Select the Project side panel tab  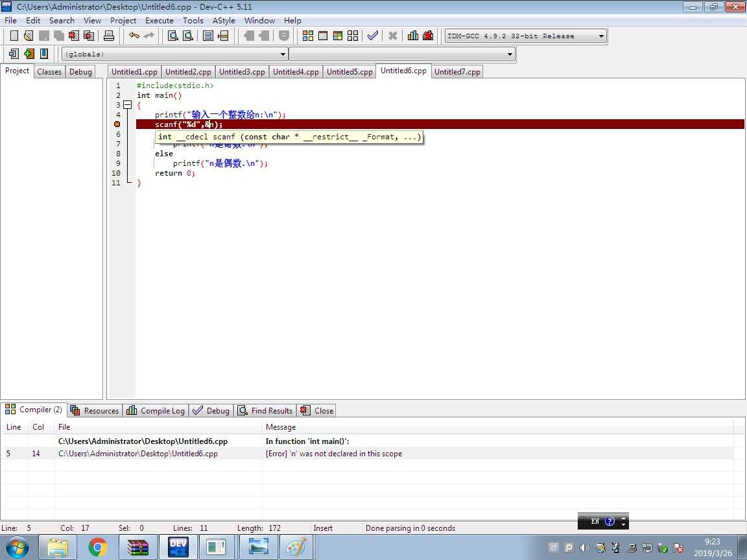(17, 71)
